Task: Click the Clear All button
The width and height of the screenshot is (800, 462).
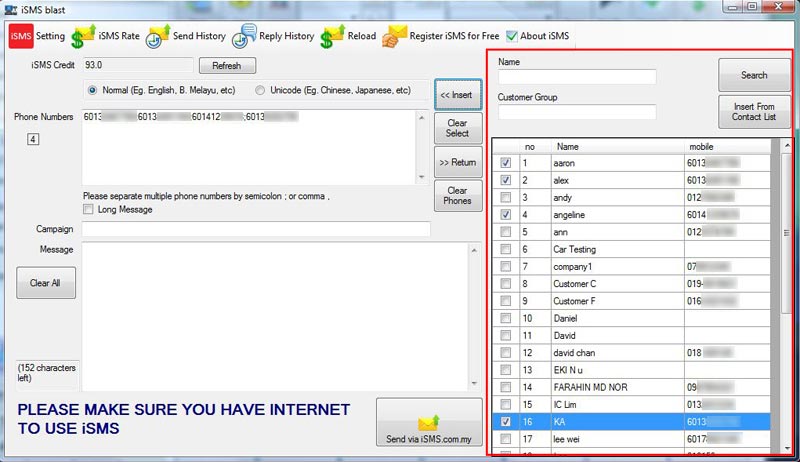Action: coord(45,283)
